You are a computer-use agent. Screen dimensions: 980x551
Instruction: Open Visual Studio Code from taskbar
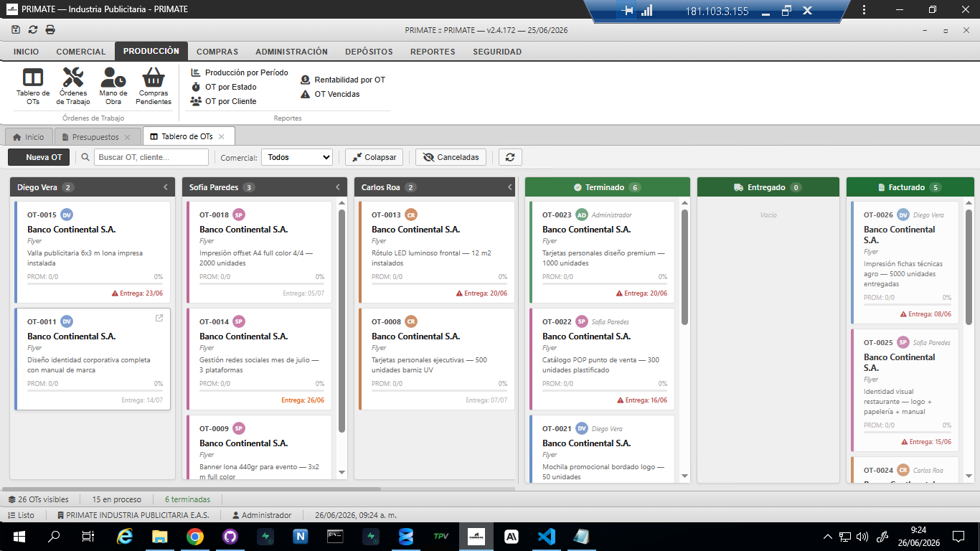click(x=546, y=536)
